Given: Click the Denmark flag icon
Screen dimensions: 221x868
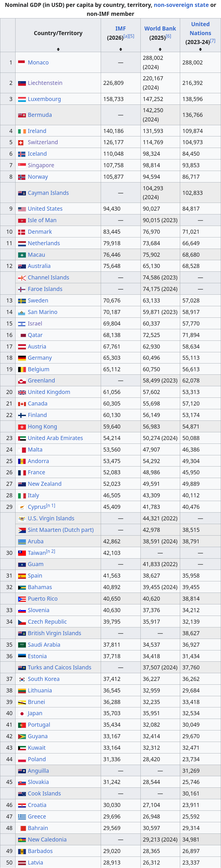Looking at the screenshot, I should coord(22,232).
